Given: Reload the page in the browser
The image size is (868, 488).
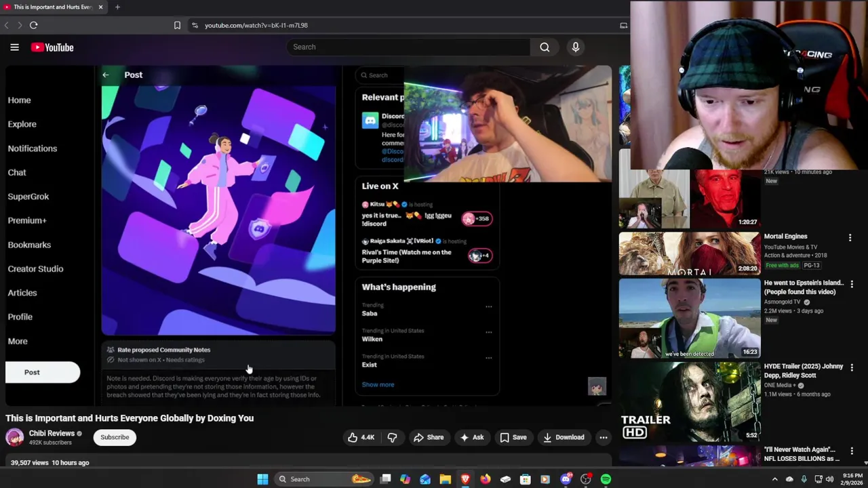Looking at the screenshot, I should click(33, 25).
